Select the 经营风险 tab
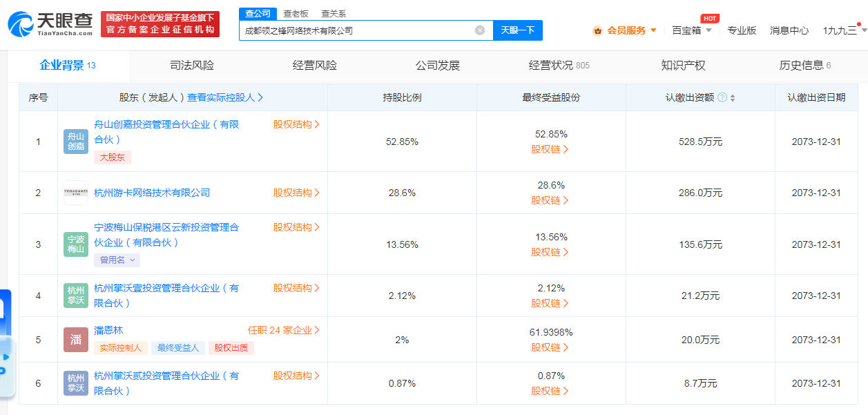 (315, 66)
